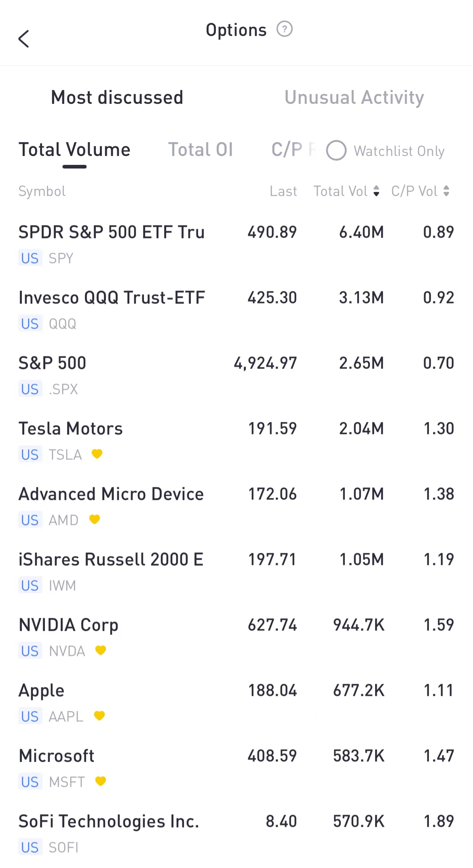Switch to the Unusual Activity tab
Viewport: 473px width, 868px height.
(354, 97)
